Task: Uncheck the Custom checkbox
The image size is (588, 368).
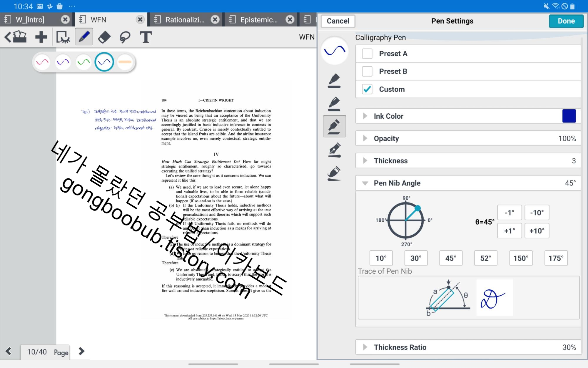Action: pos(367,89)
